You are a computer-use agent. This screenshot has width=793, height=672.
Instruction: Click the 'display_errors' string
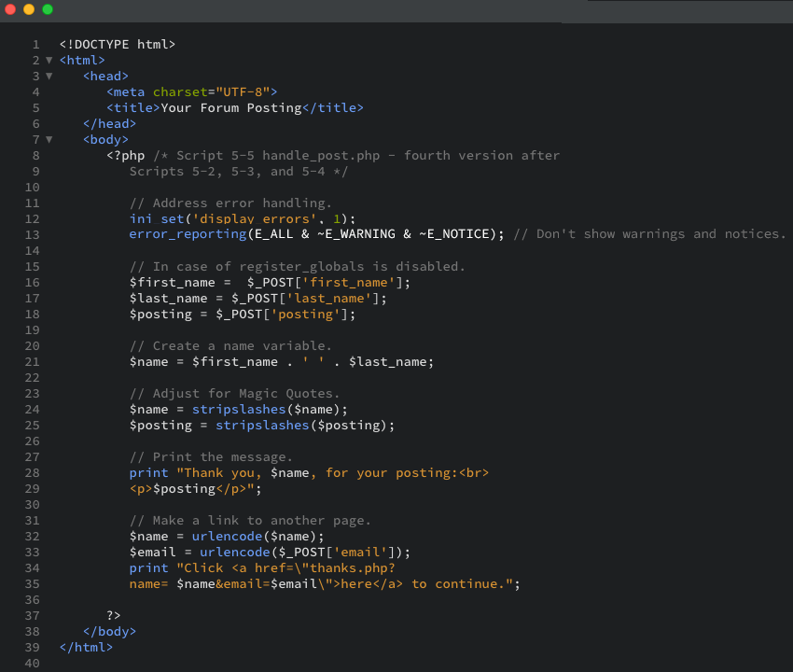255,218
